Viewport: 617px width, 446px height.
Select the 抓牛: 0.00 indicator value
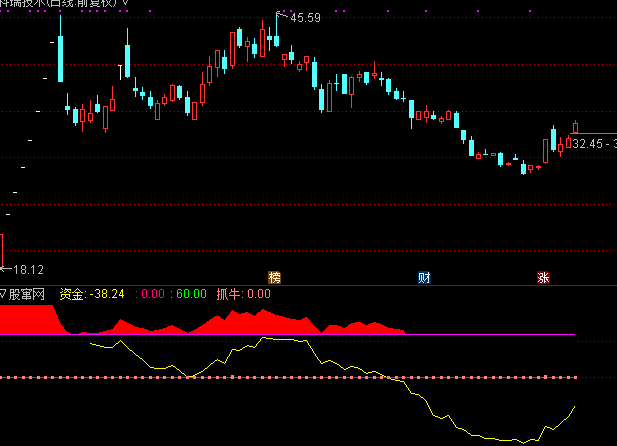point(244,294)
